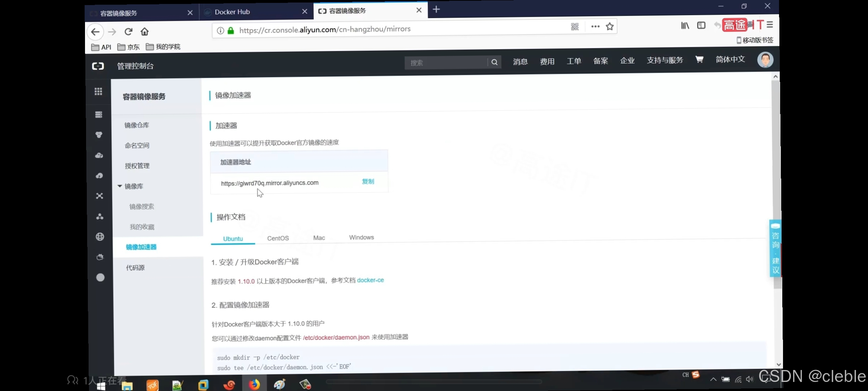Click 复制 to copy accelerator address
This screenshot has width=868, height=391.
click(368, 181)
